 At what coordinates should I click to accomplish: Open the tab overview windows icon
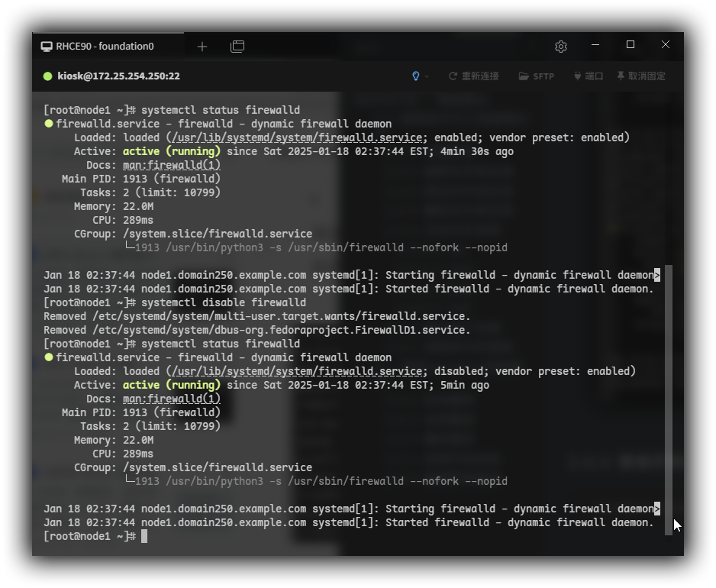point(237,47)
